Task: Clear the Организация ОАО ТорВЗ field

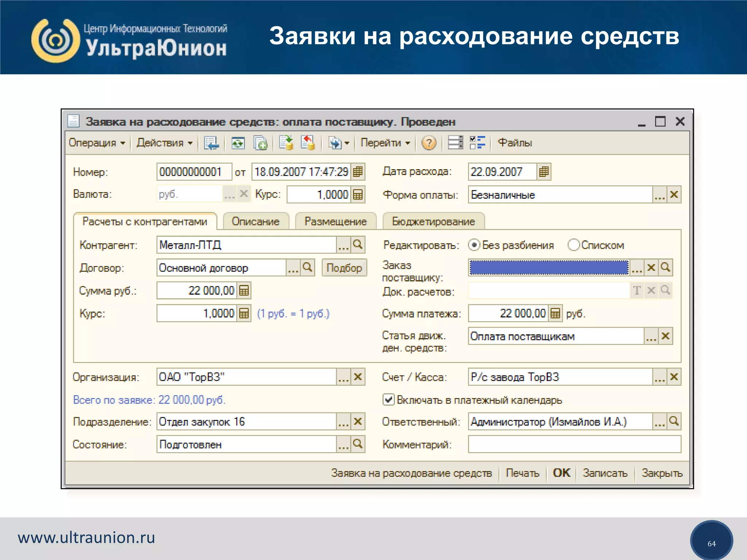Action: tap(358, 377)
